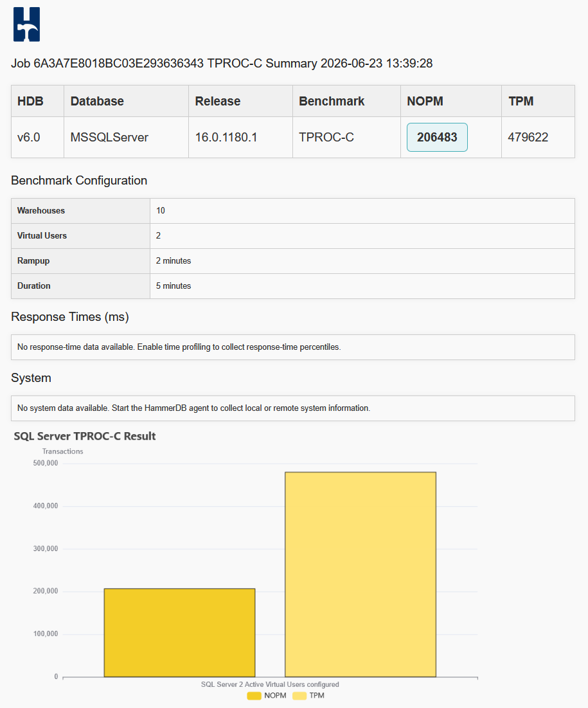Click the Benchmark Configuration heading
588x708 pixels.
click(79, 181)
